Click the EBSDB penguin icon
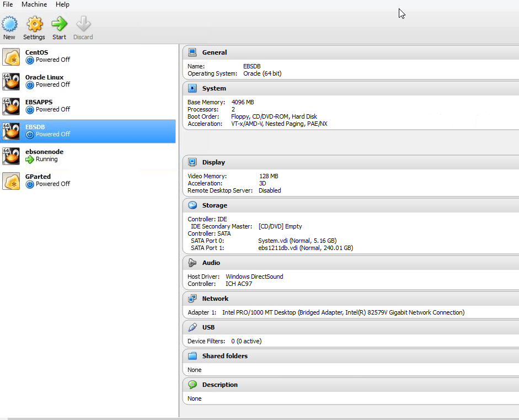This screenshot has width=519, height=420. (11, 131)
